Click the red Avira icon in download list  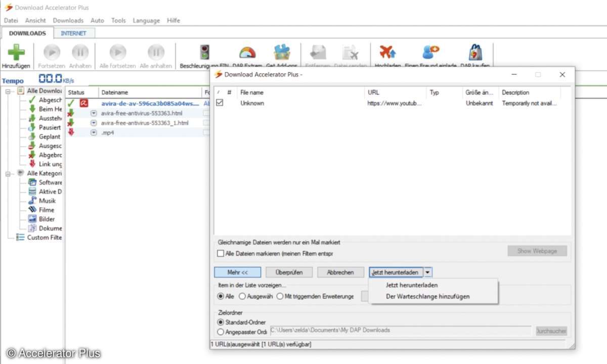tap(84, 104)
